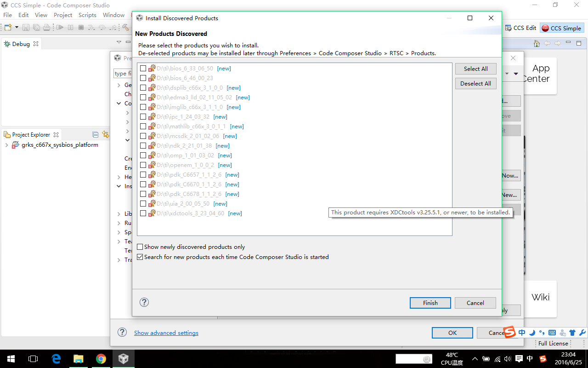The width and height of the screenshot is (588, 368).
Task: Click the Step Into toolbar icon
Action: tap(91, 28)
